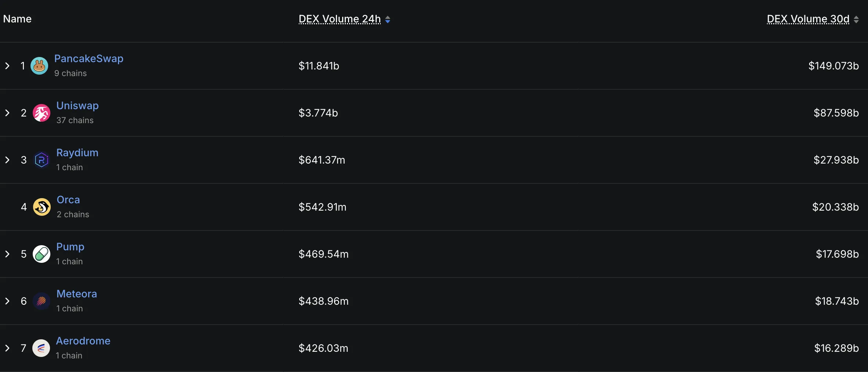This screenshot has height=372, width=868.
Task: Click the Aerodrome logo icon
Action: [41, 348]
